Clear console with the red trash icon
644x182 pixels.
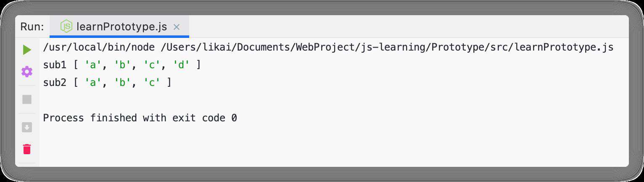coord(27,149)
